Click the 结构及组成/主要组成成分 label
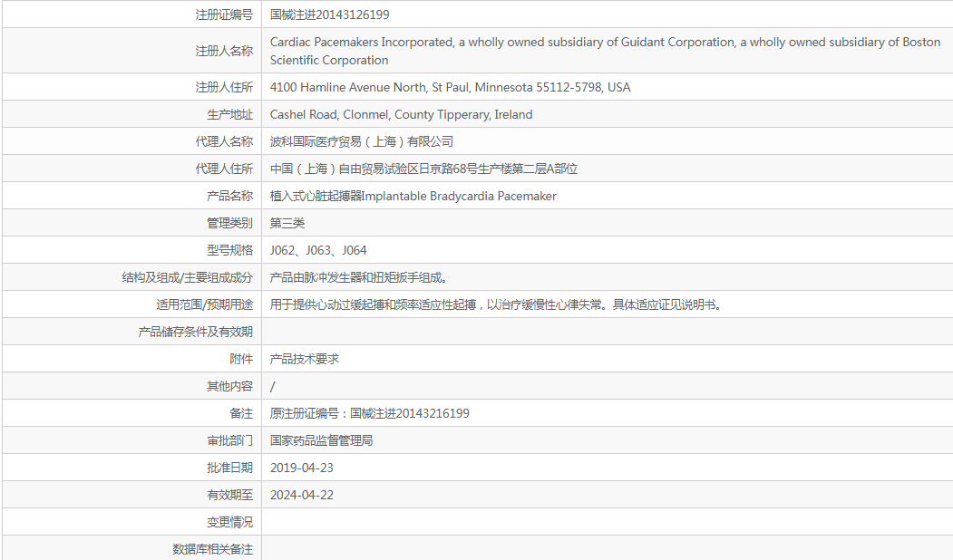Screen dimensions: 953x560 (187, 277)
